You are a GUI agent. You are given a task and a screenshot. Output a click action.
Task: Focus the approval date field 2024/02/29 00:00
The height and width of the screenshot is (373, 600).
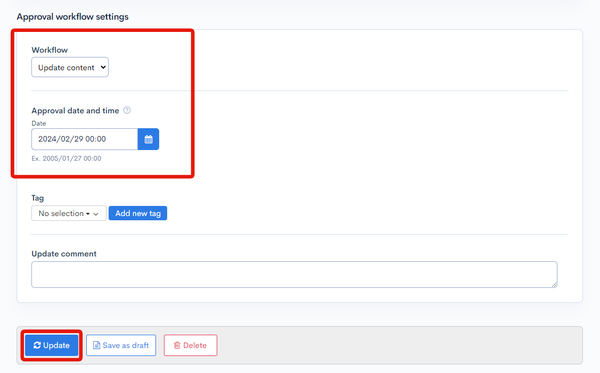coord(85,139)
